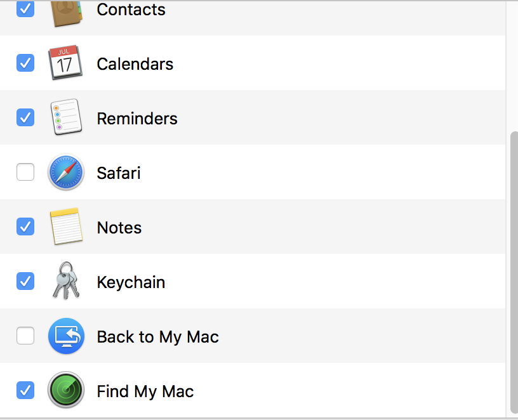This screenshot has width=518, height=420.
Task: Uncheck the Contacts checkbox
Action: pos(25,9)
